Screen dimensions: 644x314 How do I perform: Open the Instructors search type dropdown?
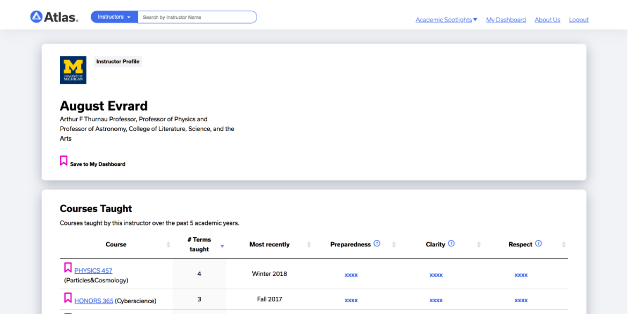114,17
